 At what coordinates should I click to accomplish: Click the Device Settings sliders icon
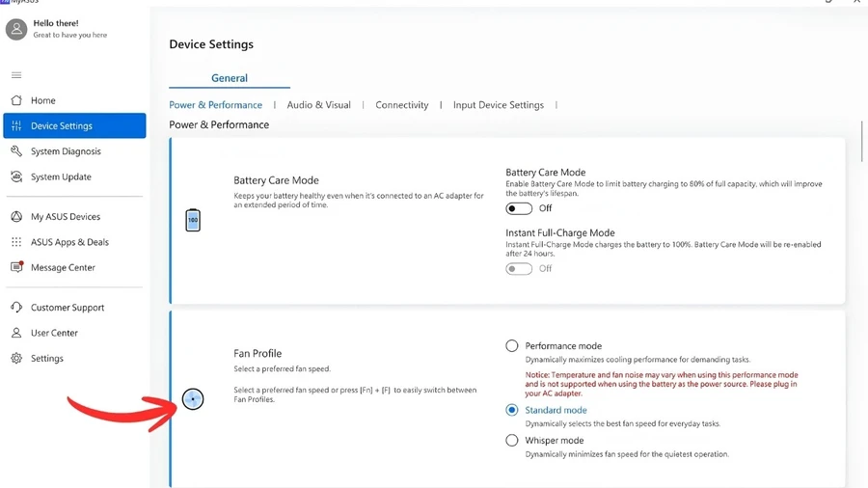[16, 125]
